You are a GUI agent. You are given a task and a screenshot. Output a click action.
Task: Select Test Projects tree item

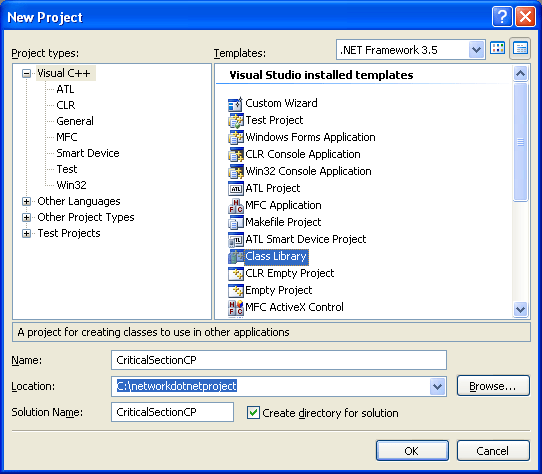(69, 233)
